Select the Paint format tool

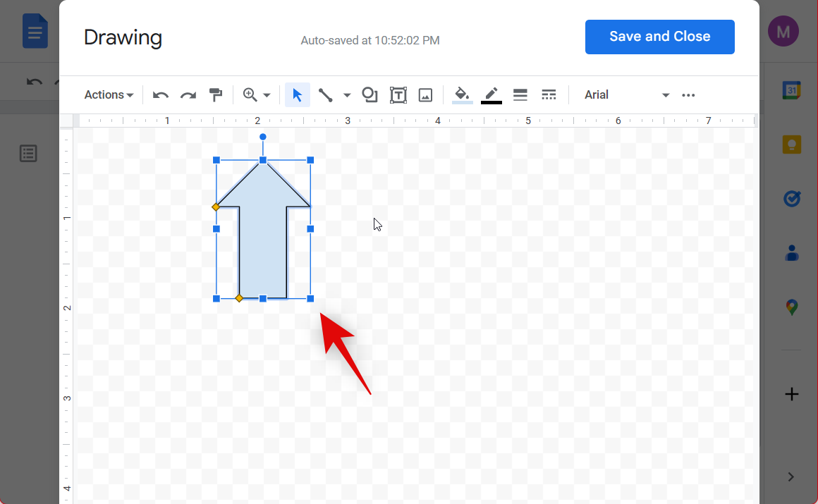click(216, 95)
